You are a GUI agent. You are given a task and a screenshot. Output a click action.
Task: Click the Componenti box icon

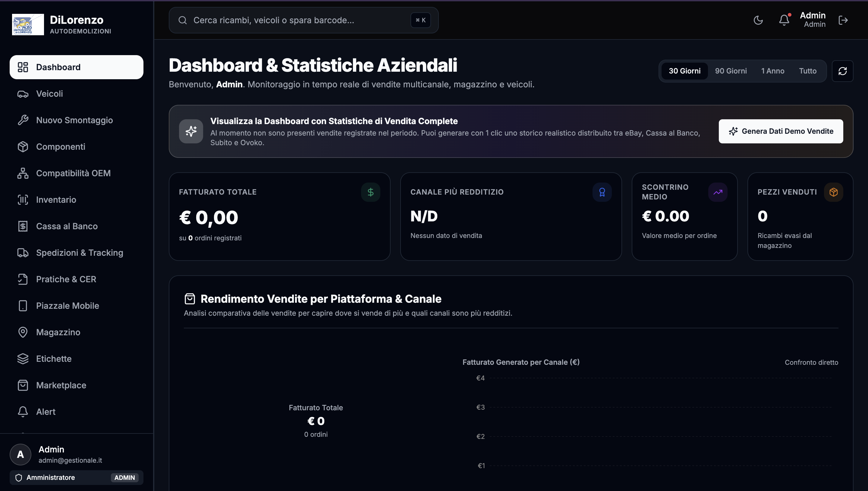click(x=23, y=147)
